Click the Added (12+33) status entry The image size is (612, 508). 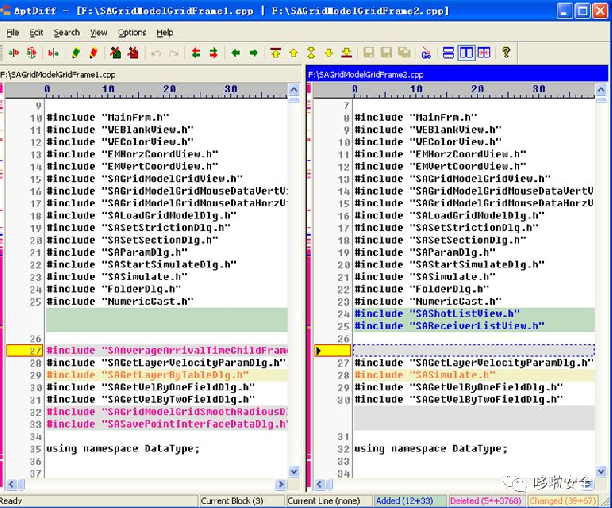[410, 501]
